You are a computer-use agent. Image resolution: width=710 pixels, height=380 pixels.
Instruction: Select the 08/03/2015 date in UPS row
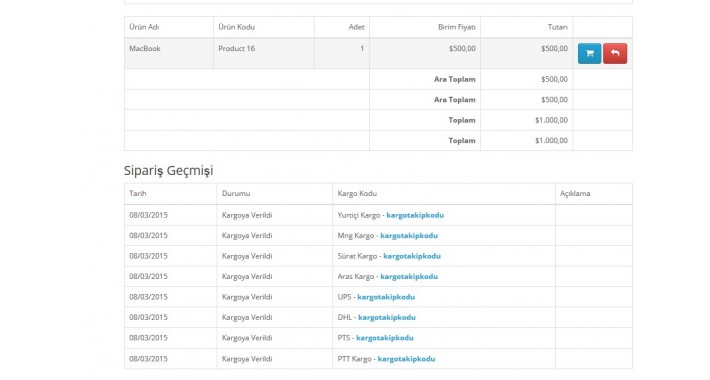coord(148,297)
